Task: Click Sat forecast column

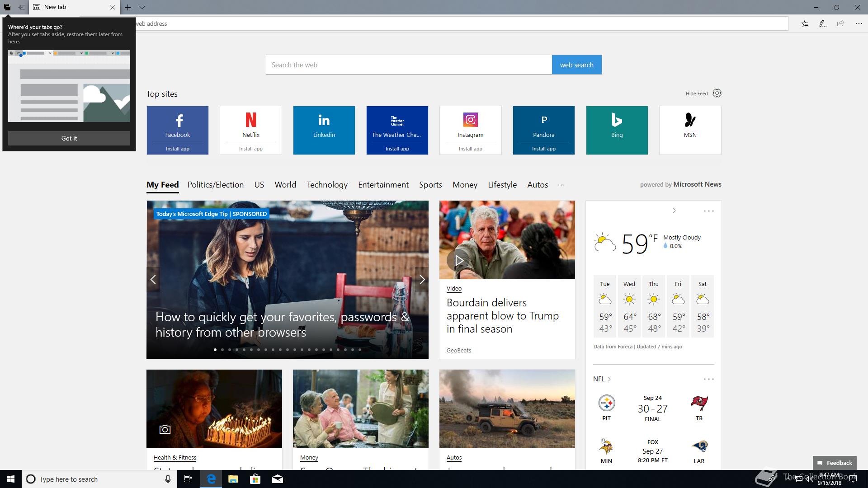Action: (703, 306)
